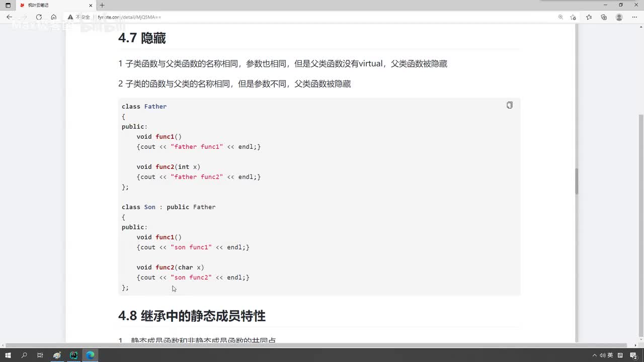Select the 枫叶云笔记 browser tab
Viewport: 644px width, 362px height.
56,5
